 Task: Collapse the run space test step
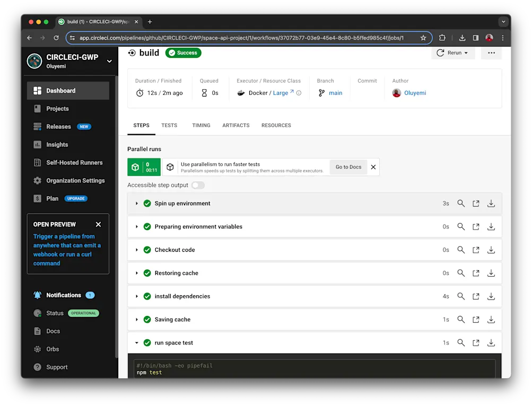pos(137,342)
